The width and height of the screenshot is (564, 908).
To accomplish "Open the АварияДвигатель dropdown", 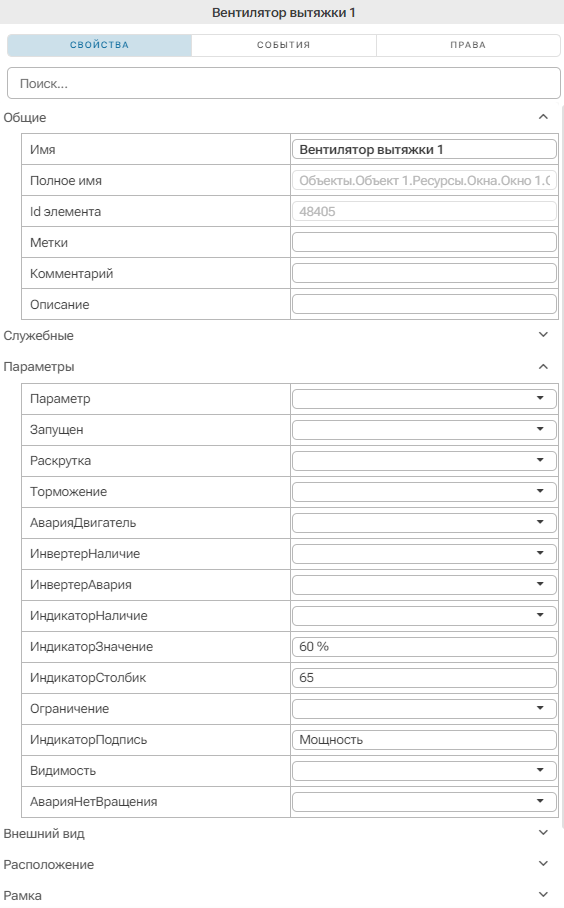I will click(424, 522).
